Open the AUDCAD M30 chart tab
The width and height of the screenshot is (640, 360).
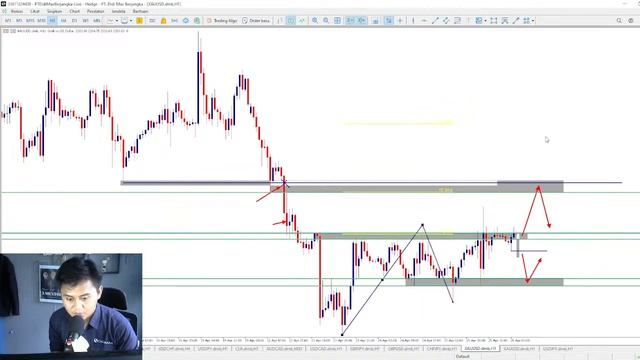[284, 349]
